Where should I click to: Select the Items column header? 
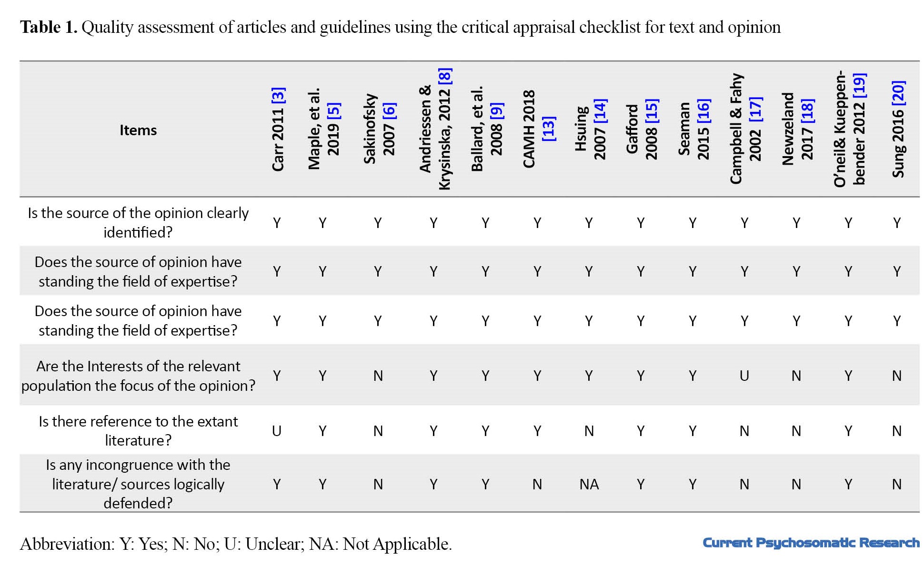point(138,130)
